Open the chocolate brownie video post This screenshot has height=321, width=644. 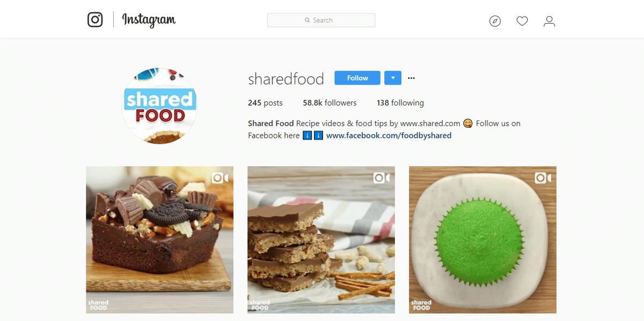coord(159,240)
